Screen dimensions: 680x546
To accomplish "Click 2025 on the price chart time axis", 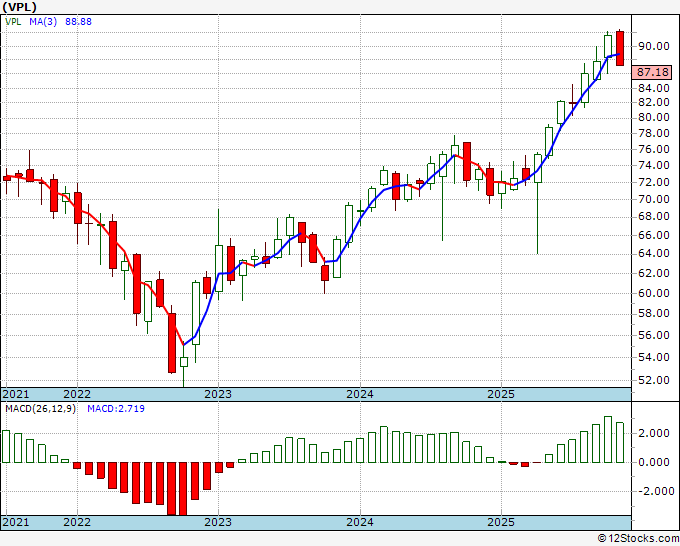I will [x=501, y=394].
